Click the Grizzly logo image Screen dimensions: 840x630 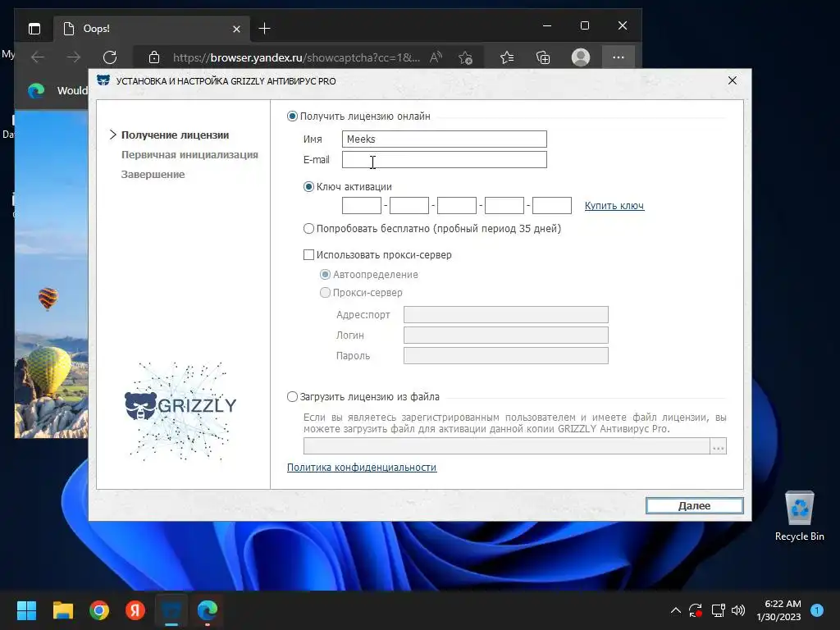point(180,411)
